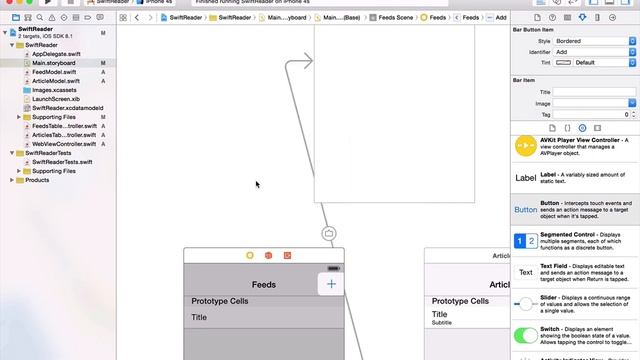Collapse the SwiftReader group folder

(x=12, y=45)
